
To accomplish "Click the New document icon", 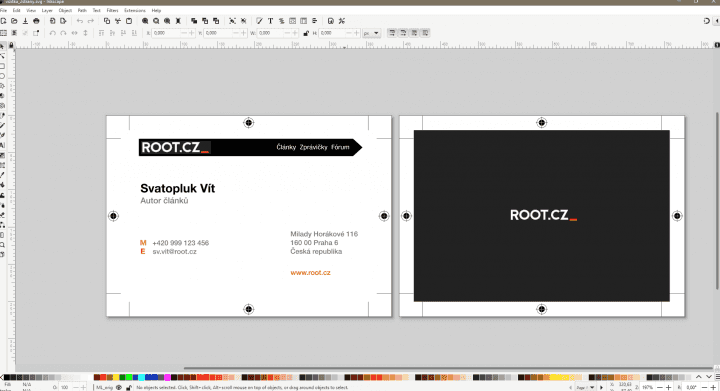I will pos(4,21).
